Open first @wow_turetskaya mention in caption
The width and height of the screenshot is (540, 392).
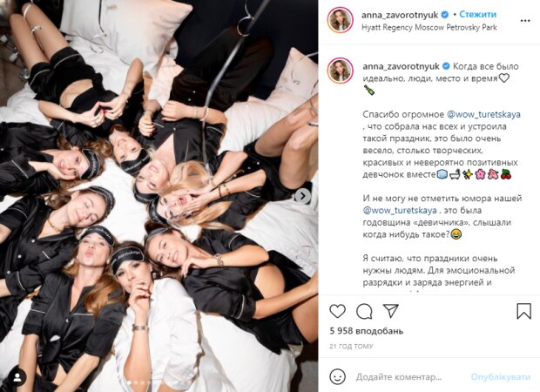484,114
